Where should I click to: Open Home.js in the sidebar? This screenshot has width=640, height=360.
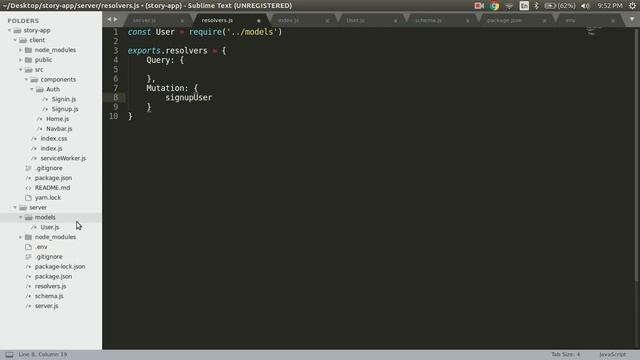[57, 119]
